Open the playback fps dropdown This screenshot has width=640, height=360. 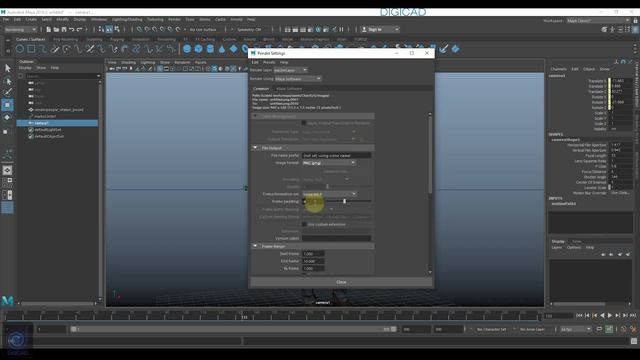pyautogui.click(x=576, y=329)
